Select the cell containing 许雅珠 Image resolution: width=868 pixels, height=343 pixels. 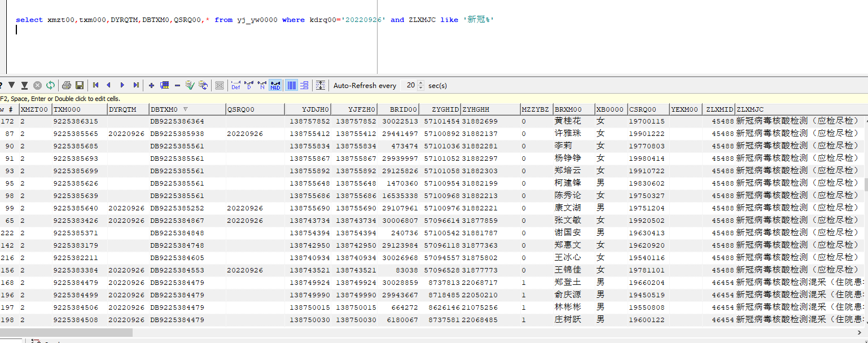(567, 134)
